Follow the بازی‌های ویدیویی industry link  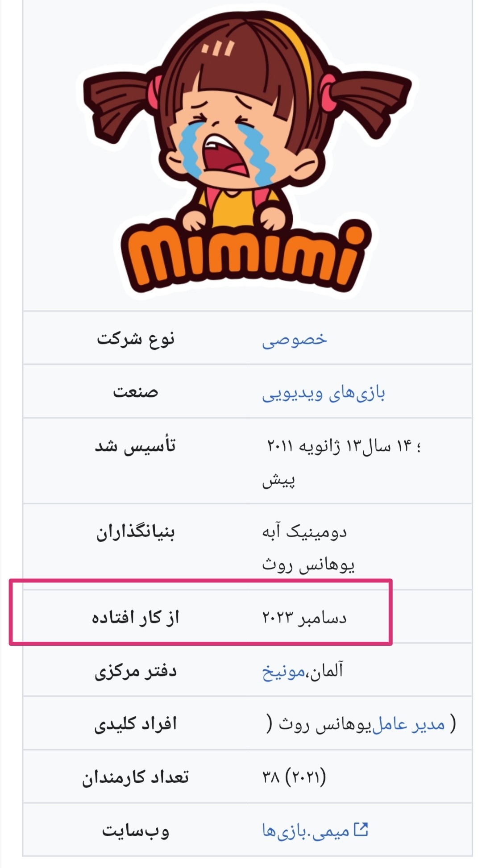[x=324, y=393]
